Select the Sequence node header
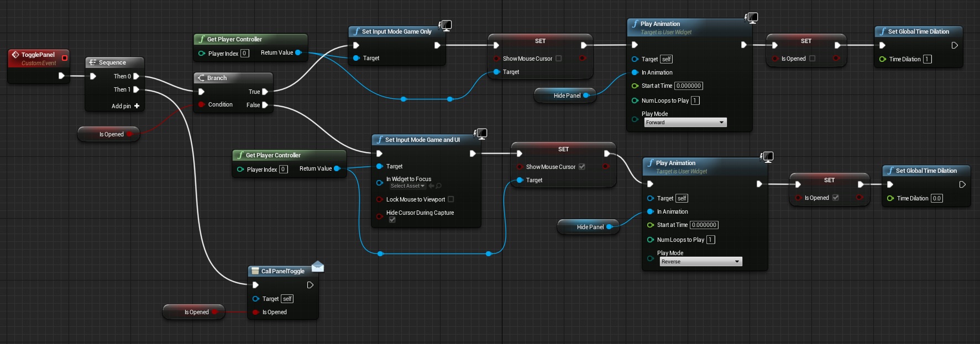This screenshot has width=980, height=344. (x=114, y=62)
